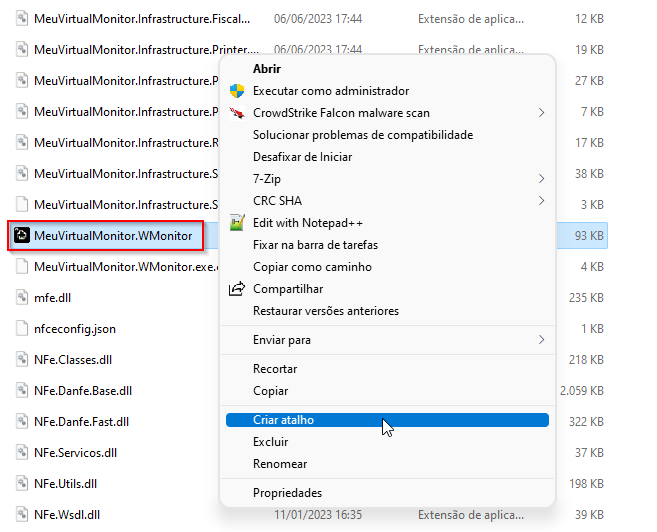Select Copiar como caminho option
The width and height of the screenshot is (657, 532).
click(x=312, y=267)
